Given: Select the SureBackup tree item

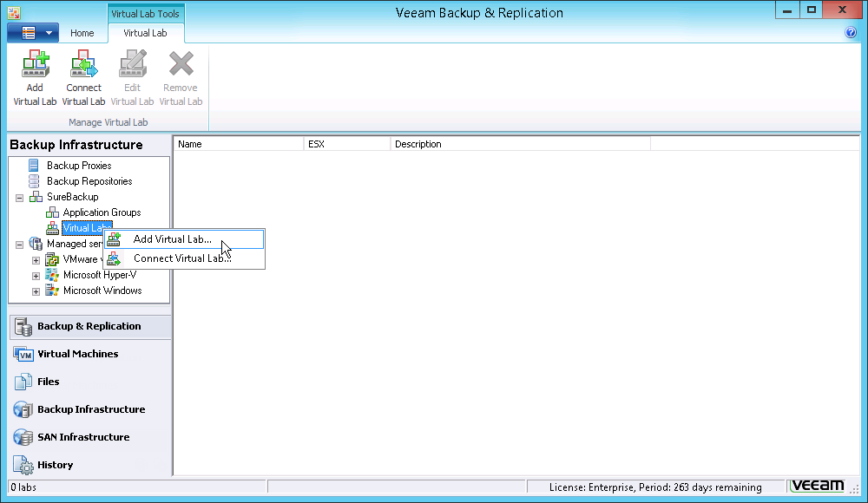Looking at the screenshot, I should [x=73, y=197].
